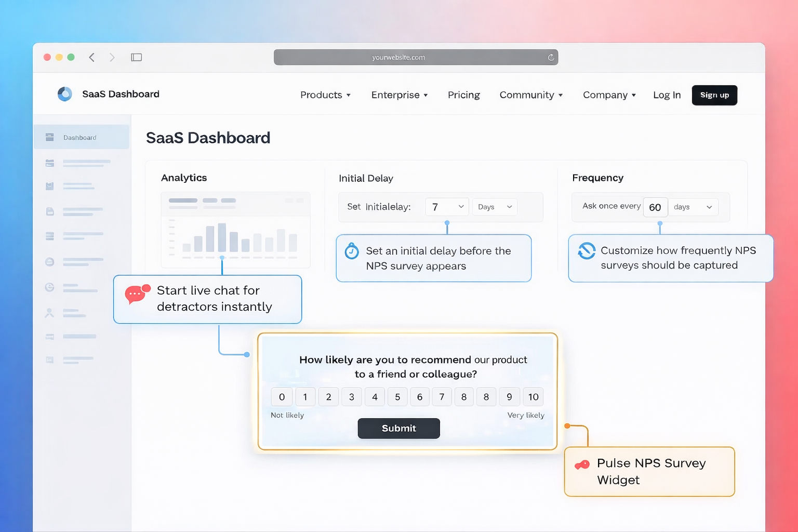Click the frequency refresh cycle icon
This screenshot has height=532, width=798.
point(587,251)
